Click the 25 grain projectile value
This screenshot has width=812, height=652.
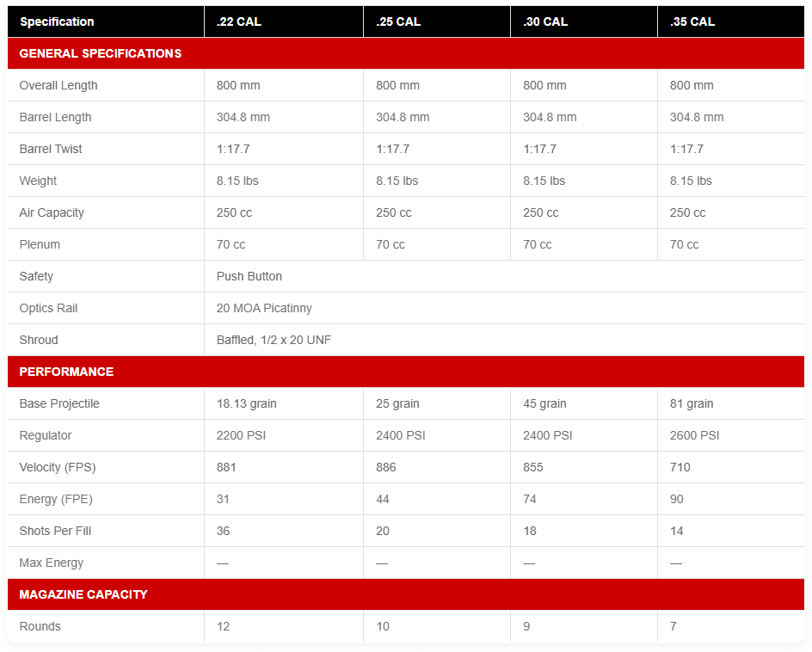[397, 404]
